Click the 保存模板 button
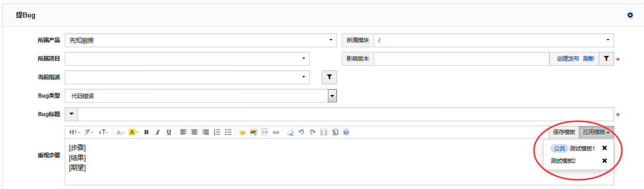Image resolution: width=644 pixels, height=189 pixels. (564, 132)
